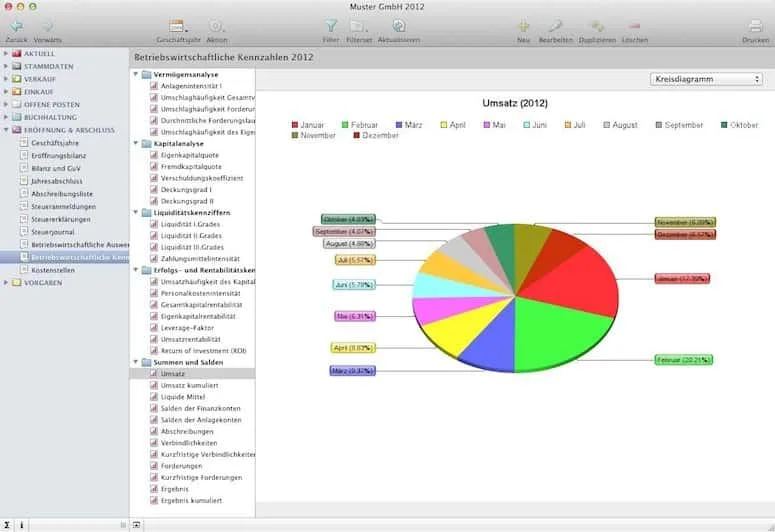Click the Filter funnel icon
Image resolution: width=775 pixels, height=532 pixels.
point(331,26)
